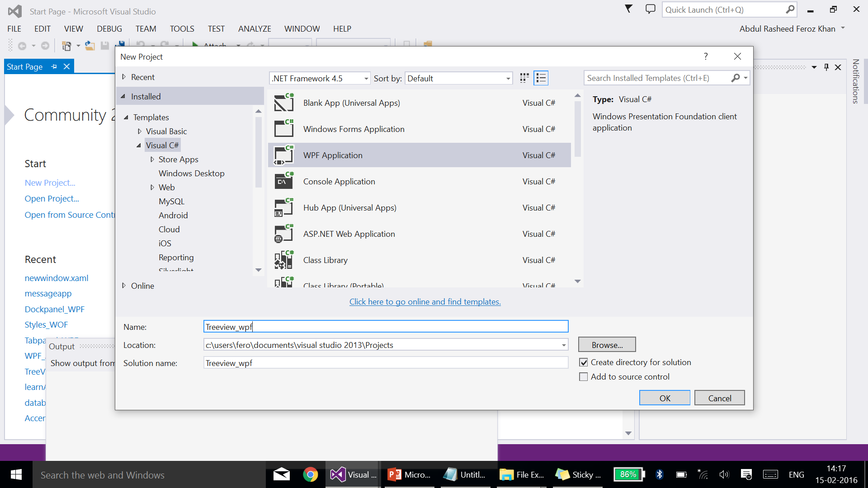Expand the Visual Basic templates node

(140, 131)
